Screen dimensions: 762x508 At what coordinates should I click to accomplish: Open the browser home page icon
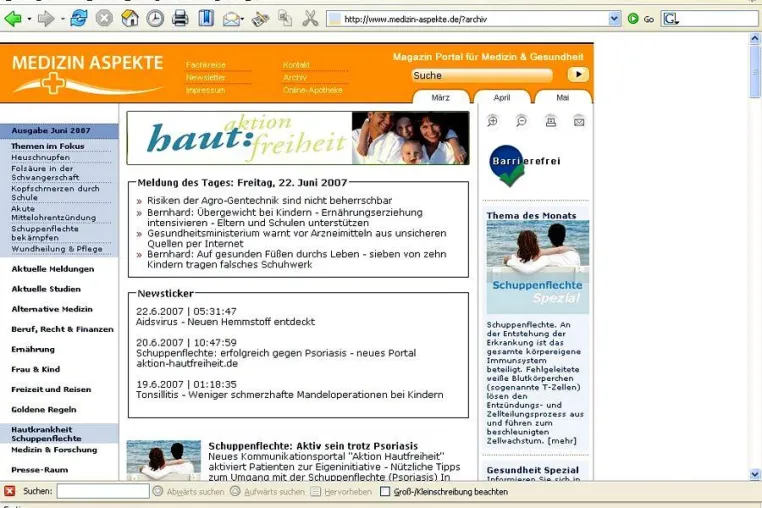(130, 18)
